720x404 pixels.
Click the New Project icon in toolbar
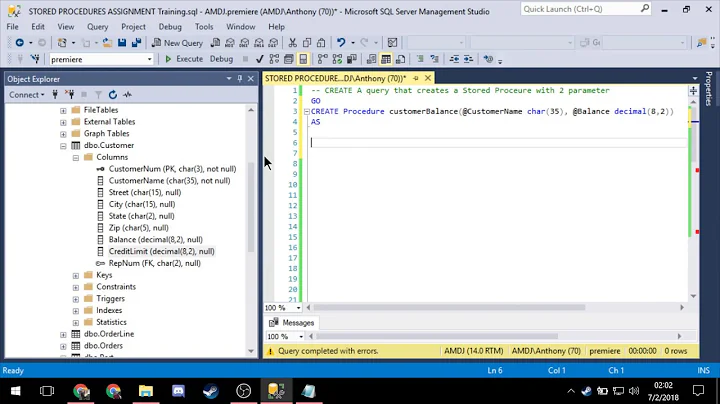(62, 43)
